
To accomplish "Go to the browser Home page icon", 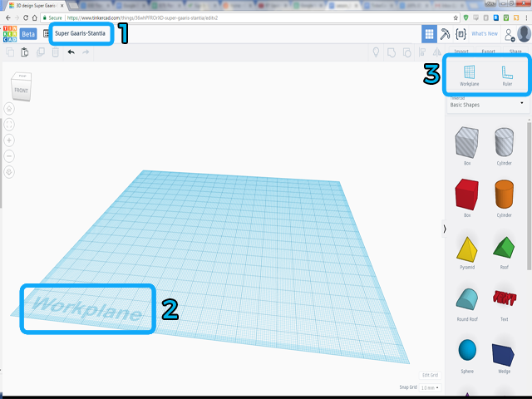I will pos(35,17).
